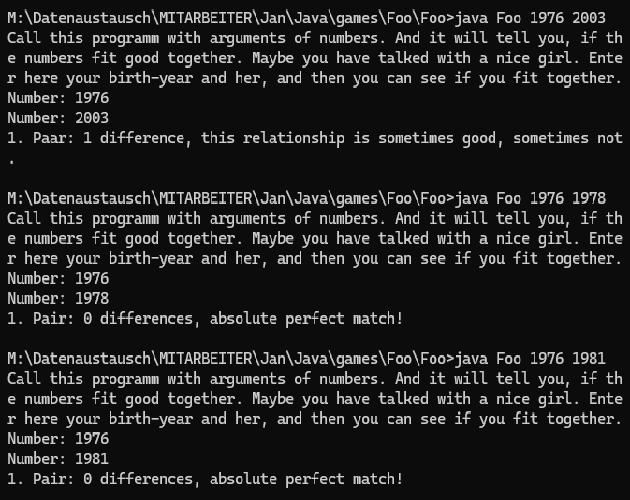The image size is (630, 500).
Task: Click the third 'Number: 1976' output line
Action: click(58, 439)
